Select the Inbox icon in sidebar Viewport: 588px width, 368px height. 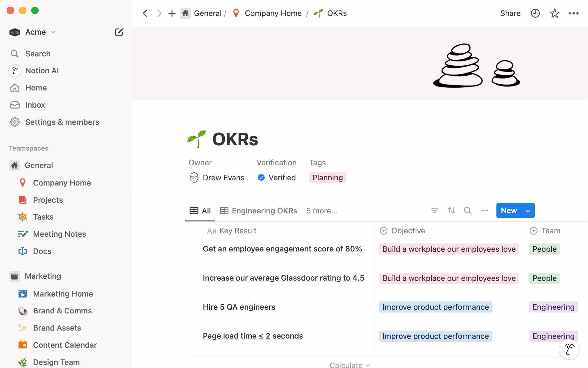coord(15,105)
